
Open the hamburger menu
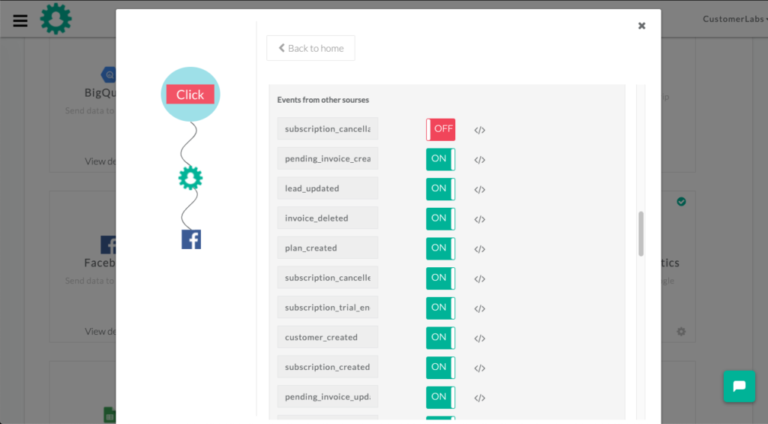point(20,21)
